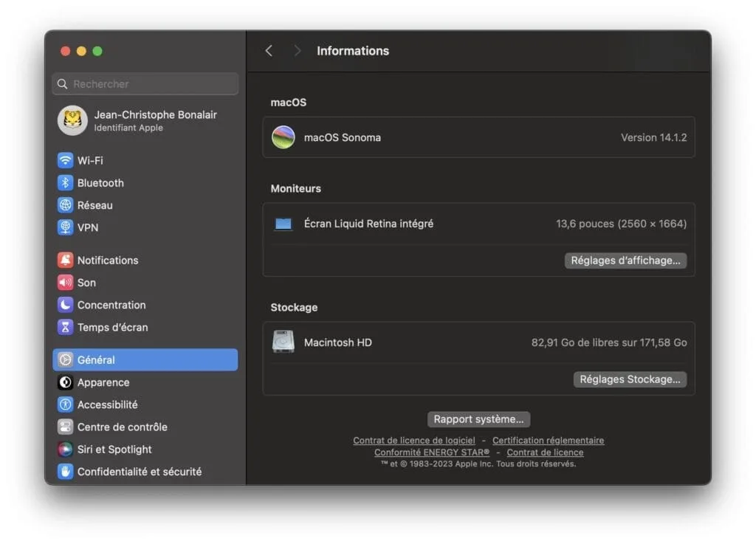
Task: Open Siri et Spotlight settings
Action: (114, 449)
